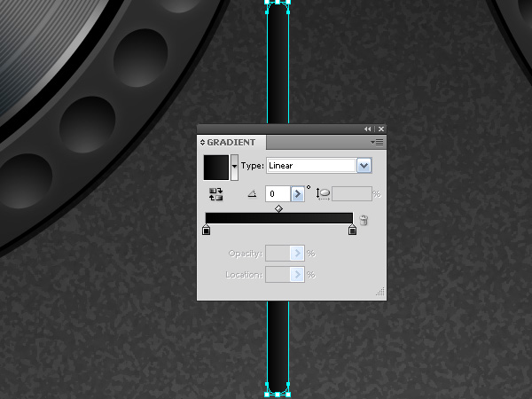The height and width of the screenshot is (399, 532).
Task: Collapse the Gradient panel with the double arrows
Action: point(368,129)
